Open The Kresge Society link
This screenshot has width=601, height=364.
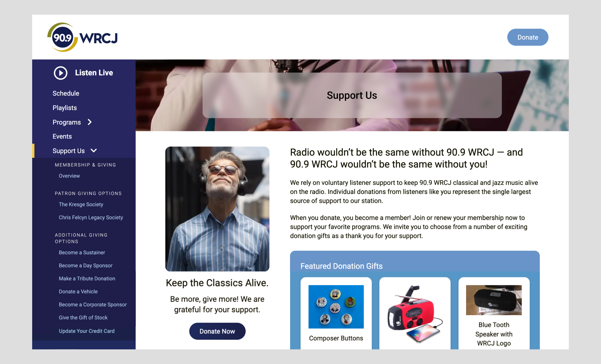point(81,205)
